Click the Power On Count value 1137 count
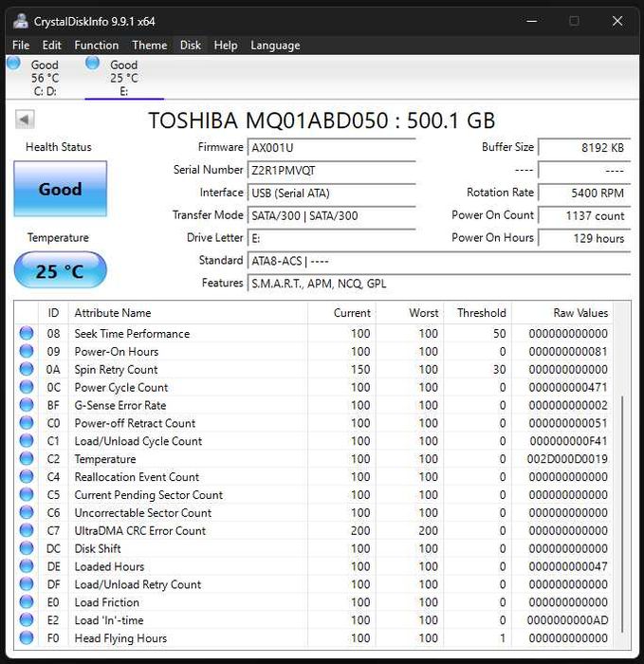The image size is (644, 664). pos(584,215)
